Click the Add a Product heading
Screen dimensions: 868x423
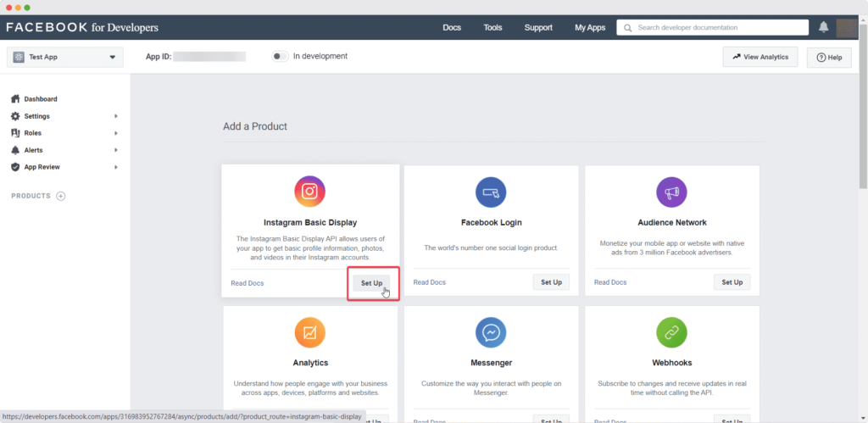255,126
